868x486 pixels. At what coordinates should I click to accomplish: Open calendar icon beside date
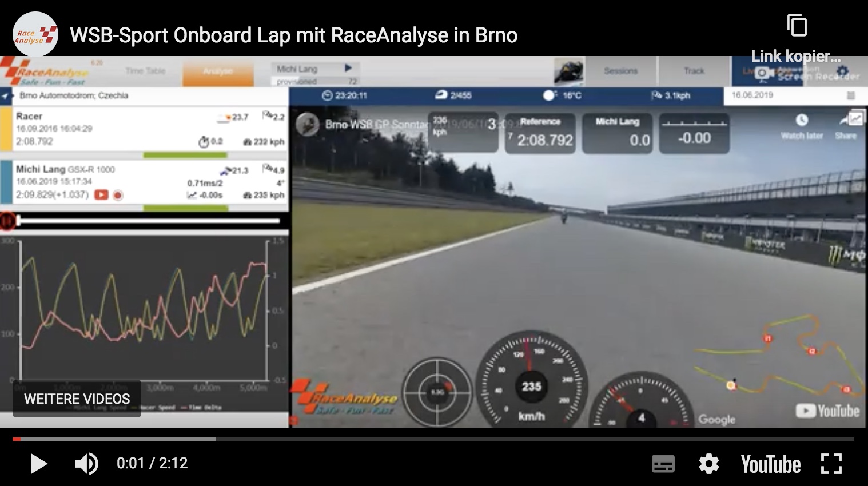[x=851, y=95]
